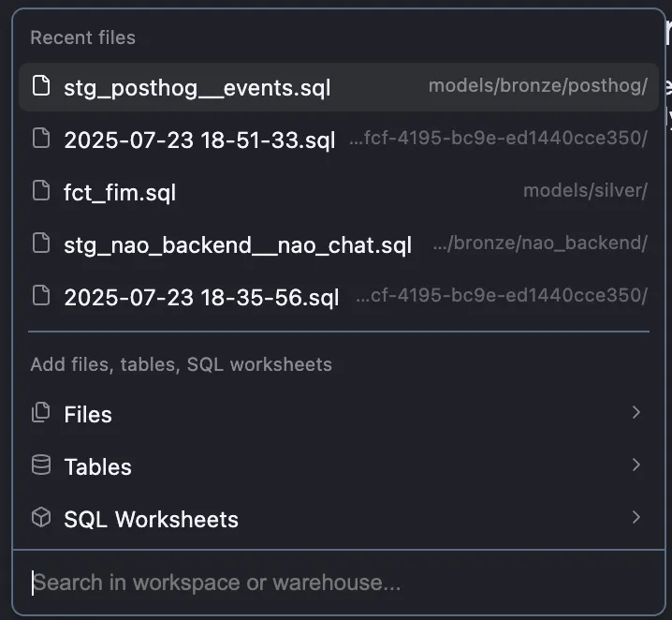The image size is (672, 620).
Task: Open the 2025-07-23 18-51-33.sql worksheet
Action: [199, 140]
